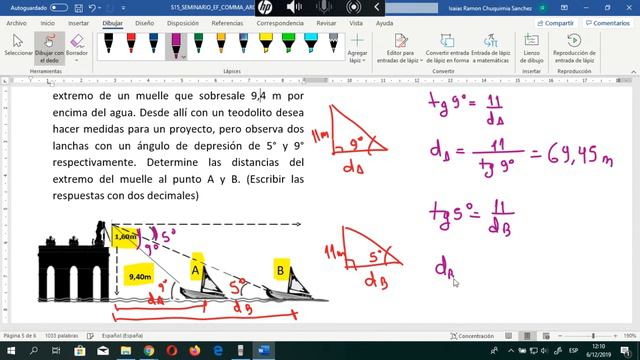Collapse the HP overlay with arrow
The height and width of the screenshot is (360, 640).
click(377, 7)
